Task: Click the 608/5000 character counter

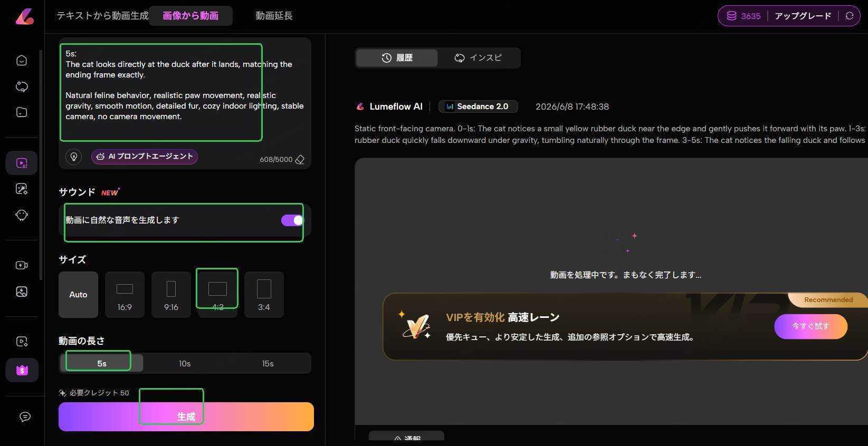Action: click(x=276, y=160)
